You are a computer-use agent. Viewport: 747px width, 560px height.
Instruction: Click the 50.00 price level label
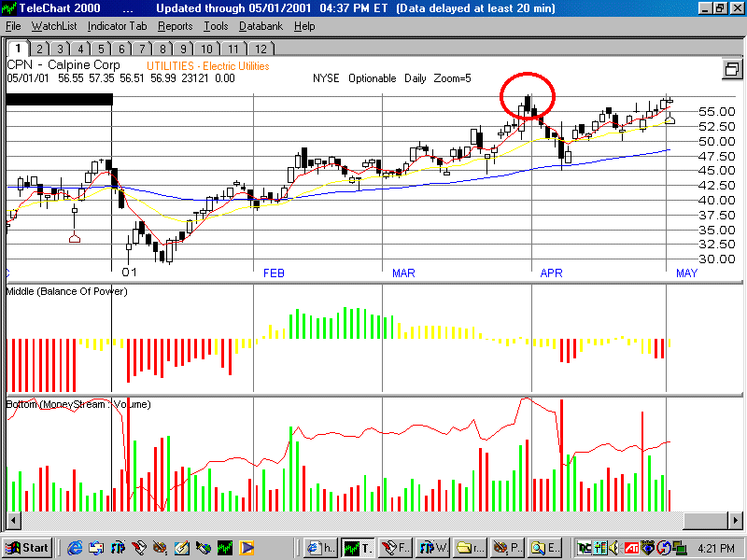coord(717,141)
